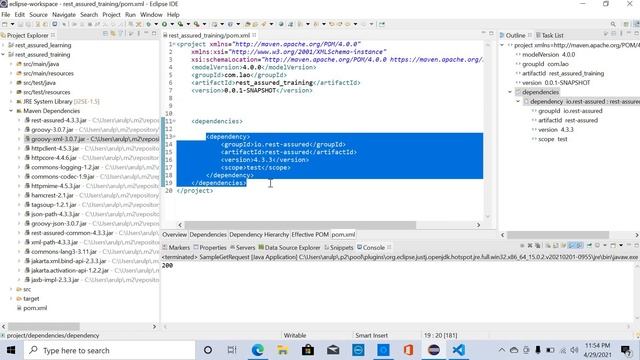Click Open Perspective icon in top-right toolbar
This screenshot has height=360, width=640.
click(626, 24)
